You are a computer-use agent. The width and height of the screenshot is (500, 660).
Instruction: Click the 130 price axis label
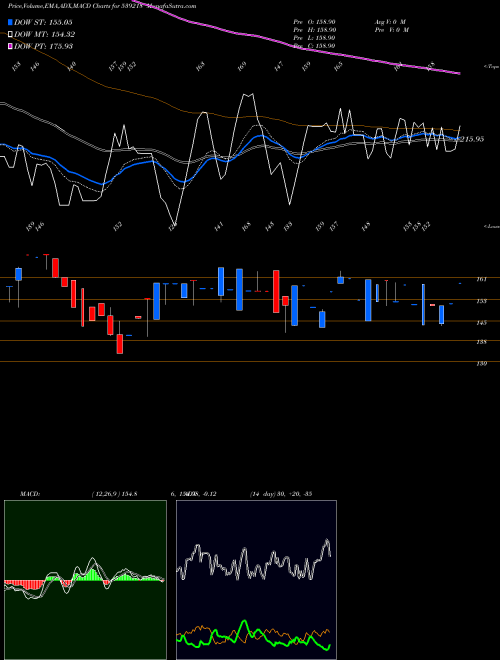tap(482, 363)
